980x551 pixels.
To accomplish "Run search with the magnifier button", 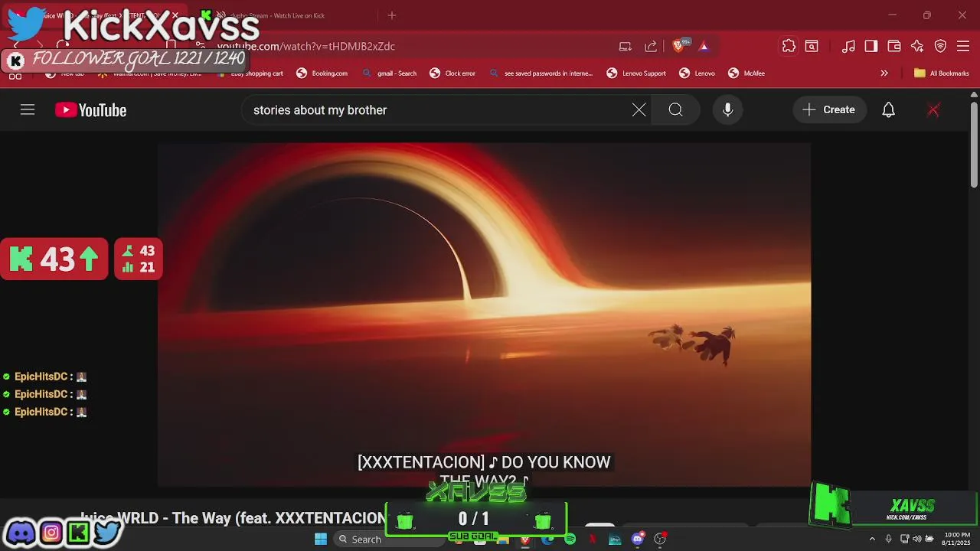I will coord(675,110).
